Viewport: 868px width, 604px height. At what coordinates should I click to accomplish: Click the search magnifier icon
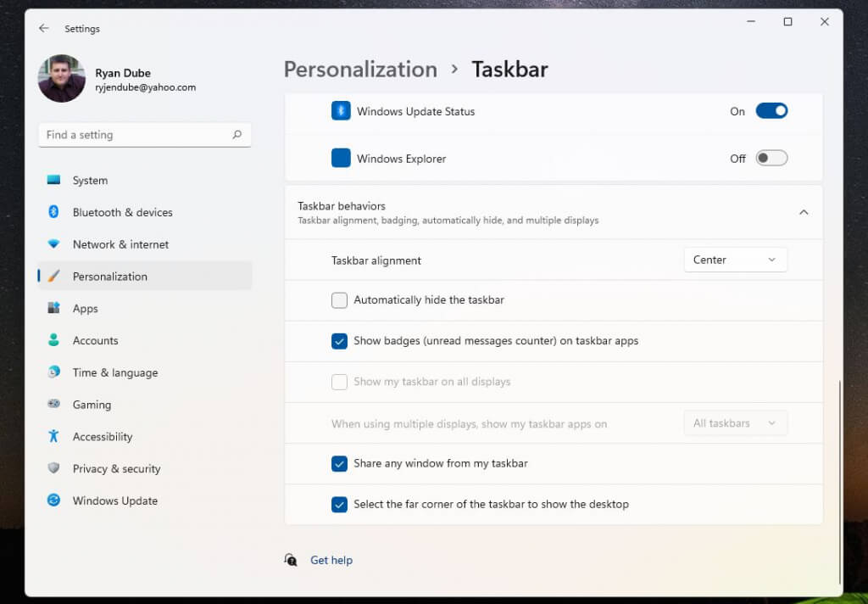236,134
